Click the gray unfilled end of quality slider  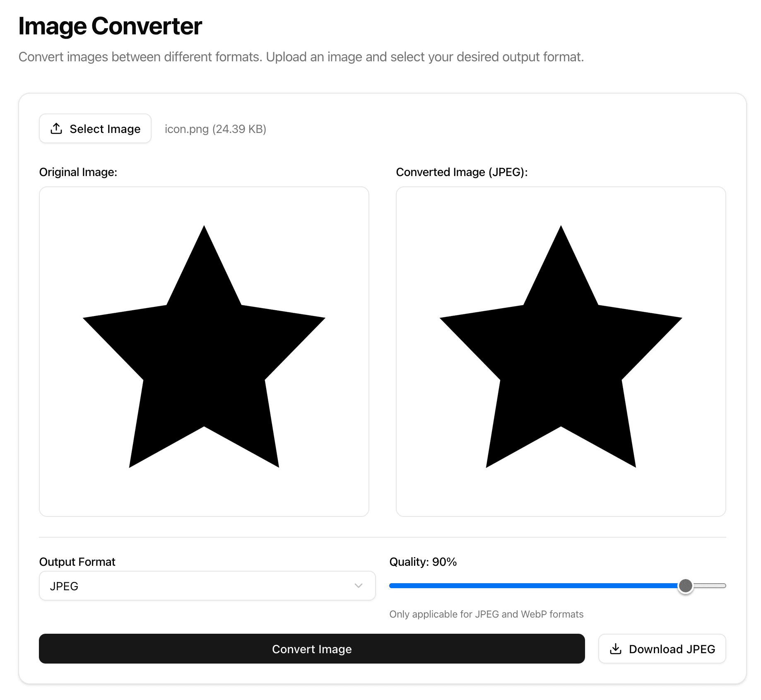click(x=712, y=586)
